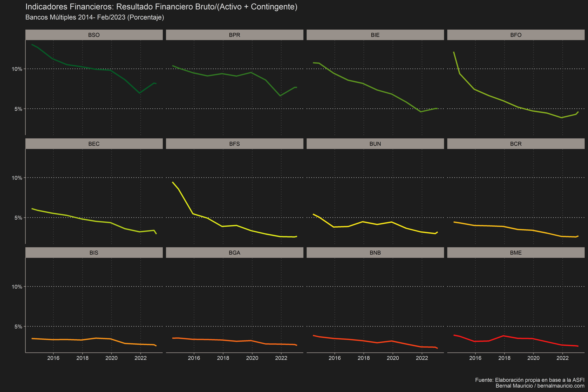Click the BGA panel header
This screenshot has height=392, width=588.
tap(235, 253)
